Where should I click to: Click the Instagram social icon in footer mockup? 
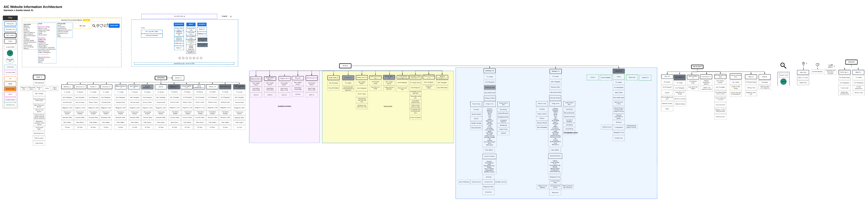194,58
